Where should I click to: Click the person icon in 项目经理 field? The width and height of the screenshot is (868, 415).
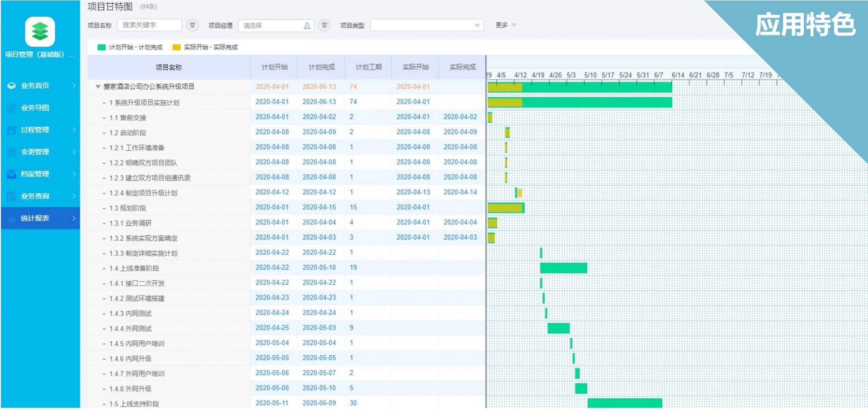point(307,25)
